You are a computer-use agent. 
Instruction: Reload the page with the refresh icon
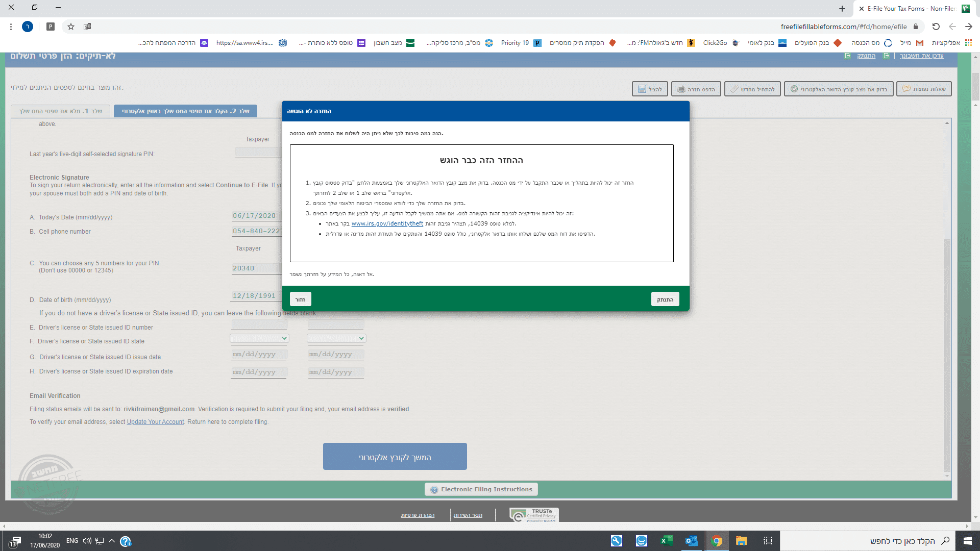click(x=936, y=27)
